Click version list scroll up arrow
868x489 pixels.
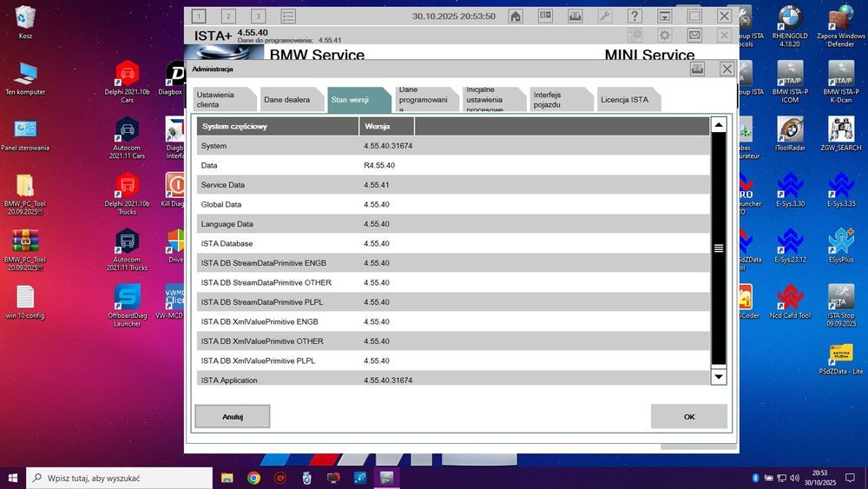(719, 124)
